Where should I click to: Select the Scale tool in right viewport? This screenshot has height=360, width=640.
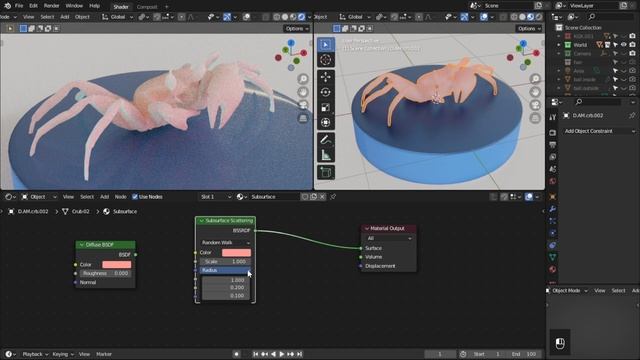tap(325, 108)
